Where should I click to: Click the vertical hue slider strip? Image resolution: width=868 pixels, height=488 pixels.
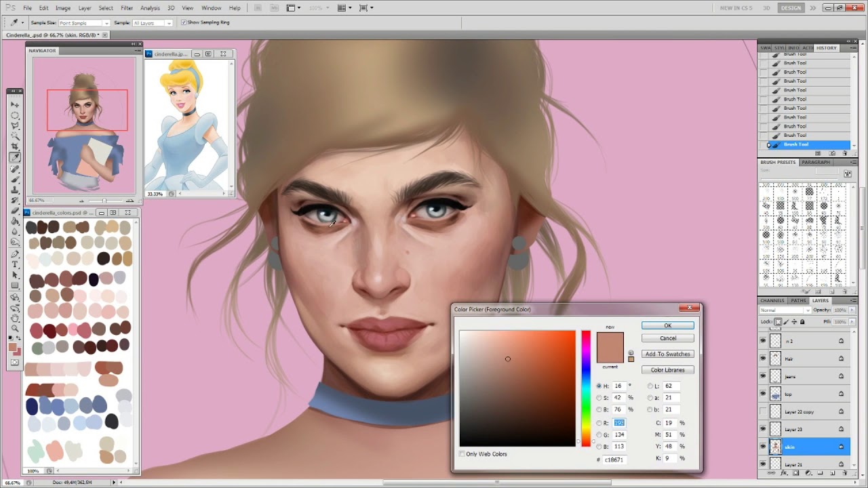coord(586,388)
